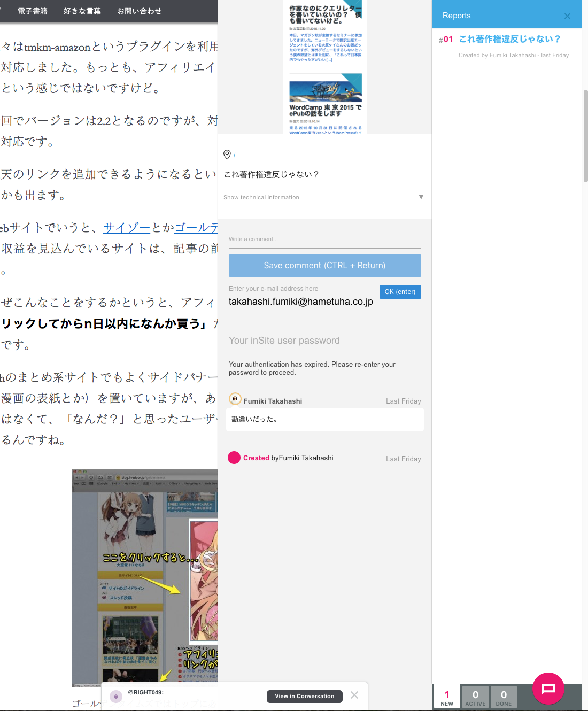
Task: Click View in Conversation button
Action: [304, 696]
